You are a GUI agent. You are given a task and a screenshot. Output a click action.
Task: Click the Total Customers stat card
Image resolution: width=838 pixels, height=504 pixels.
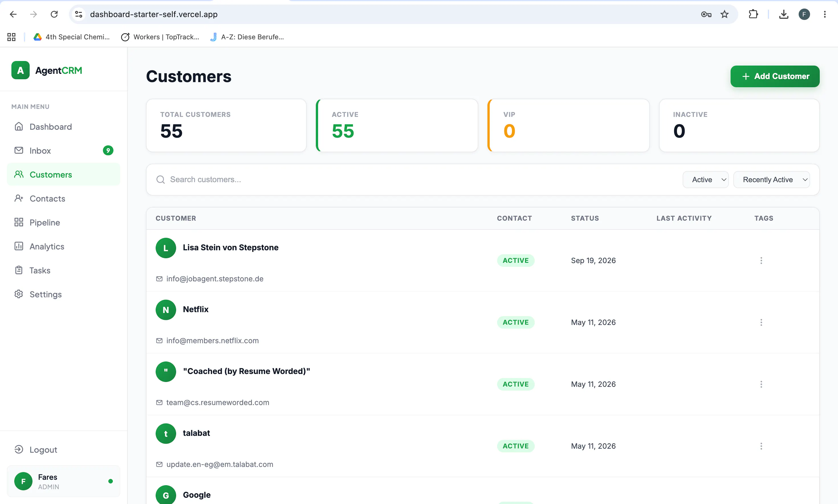[x=226, y=125]
